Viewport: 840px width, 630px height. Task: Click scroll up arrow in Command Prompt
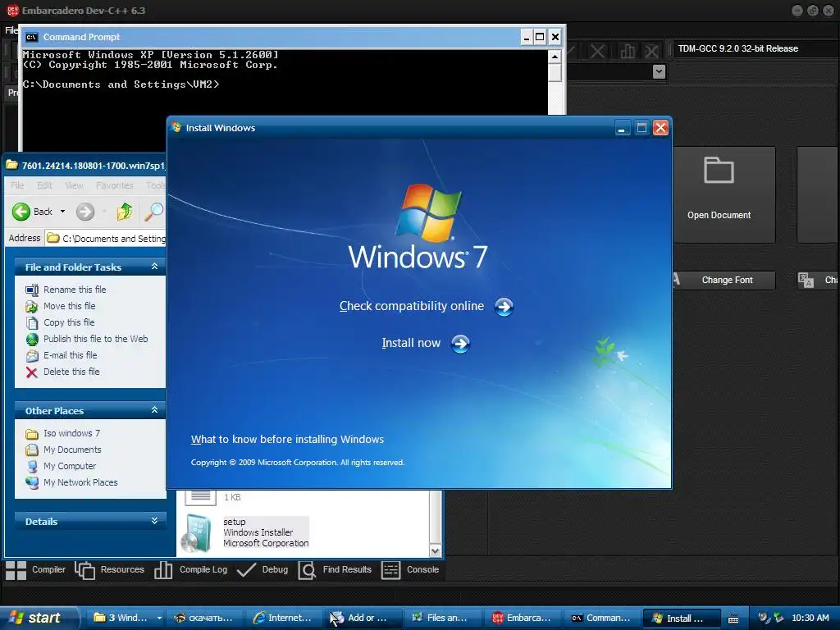point(555,57)
